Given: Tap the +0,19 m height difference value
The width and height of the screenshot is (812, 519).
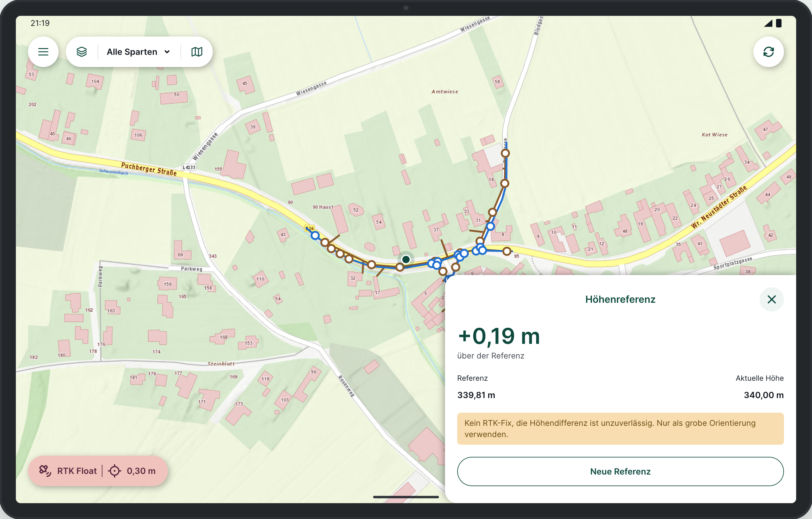Looking at the screenshot, I should (499, 336).
